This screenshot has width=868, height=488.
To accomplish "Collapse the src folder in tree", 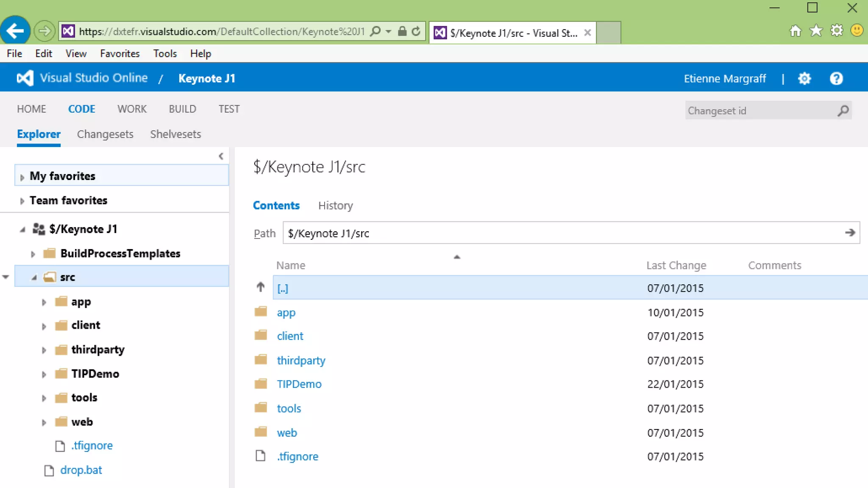I will pyautogui.click(x=34, y=278).
